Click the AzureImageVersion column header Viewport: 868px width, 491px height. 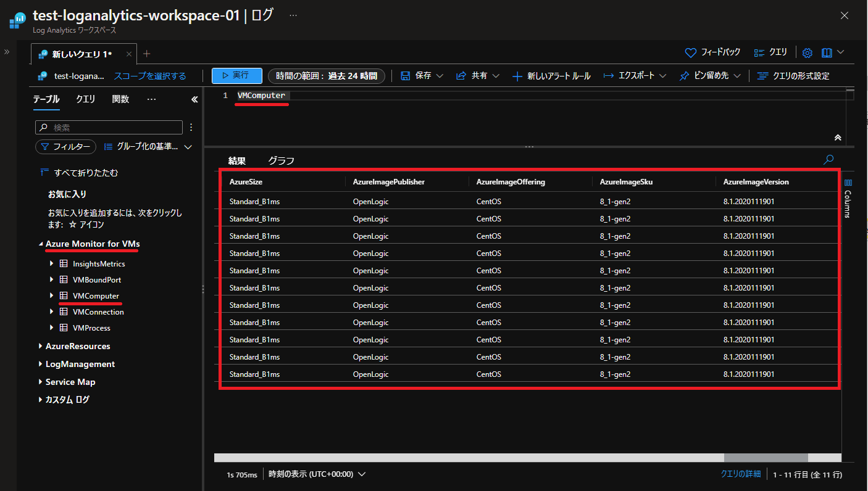point(756,182)
